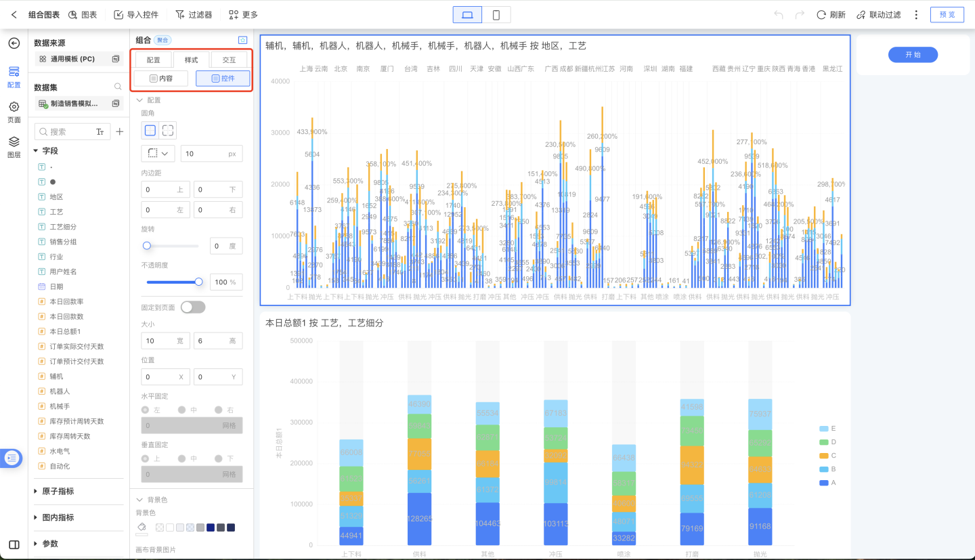
Task: Switch to the 样式 tab
Action: [x=192, y=60]
